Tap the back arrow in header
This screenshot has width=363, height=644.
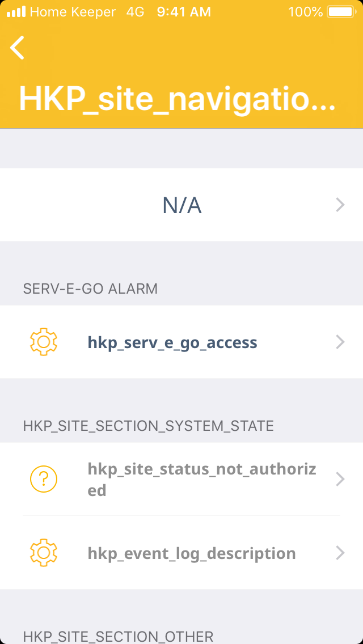(18, 48)
